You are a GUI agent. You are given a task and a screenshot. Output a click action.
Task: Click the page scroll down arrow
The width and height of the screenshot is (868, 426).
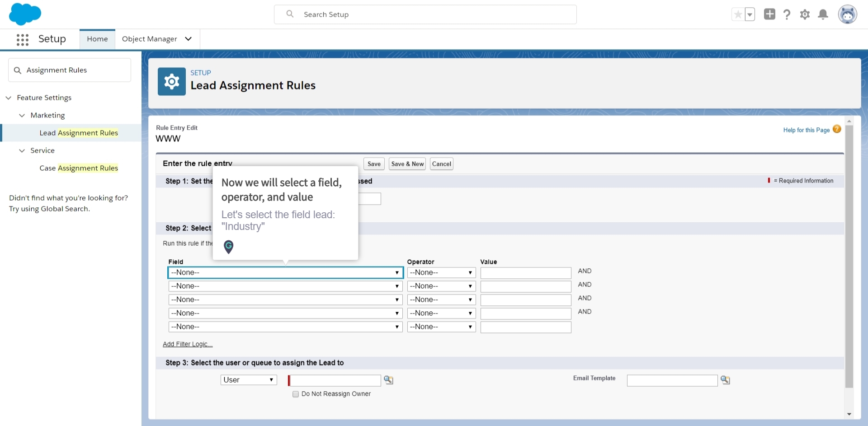[849, 414]
